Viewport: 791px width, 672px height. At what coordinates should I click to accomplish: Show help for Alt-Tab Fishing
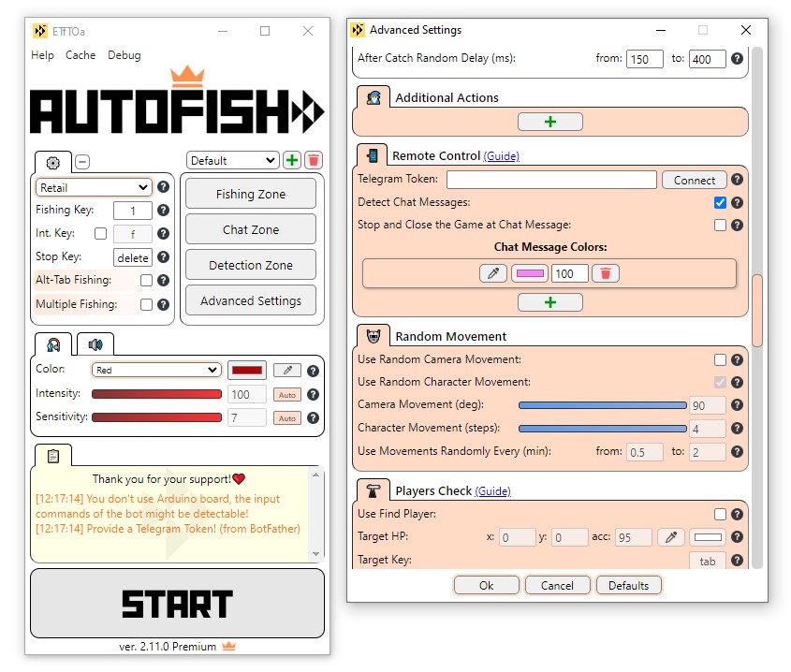(x=163, y=281)
